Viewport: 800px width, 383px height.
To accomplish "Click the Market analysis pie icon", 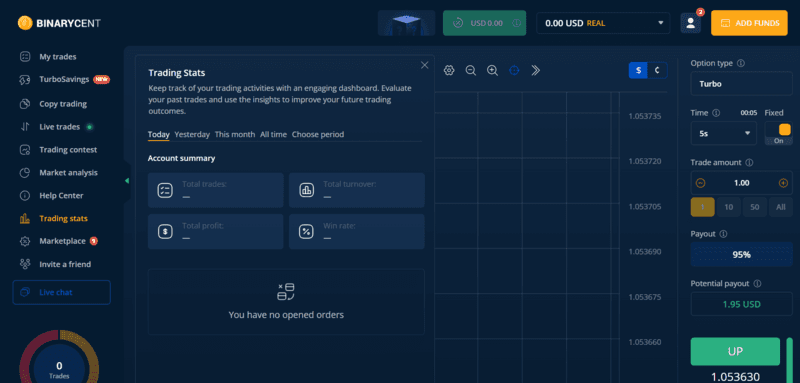I will pos(24,173).
